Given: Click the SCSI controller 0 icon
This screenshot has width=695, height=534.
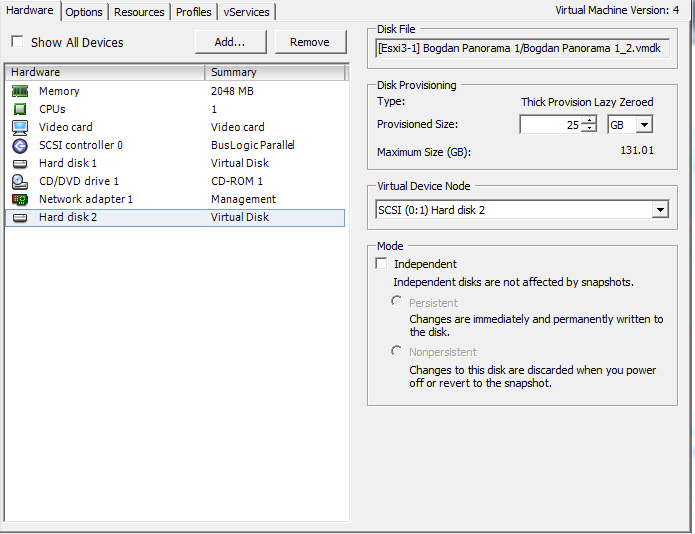Looking at the screenshot, I should pyautogui.click(x=20, y=145).
